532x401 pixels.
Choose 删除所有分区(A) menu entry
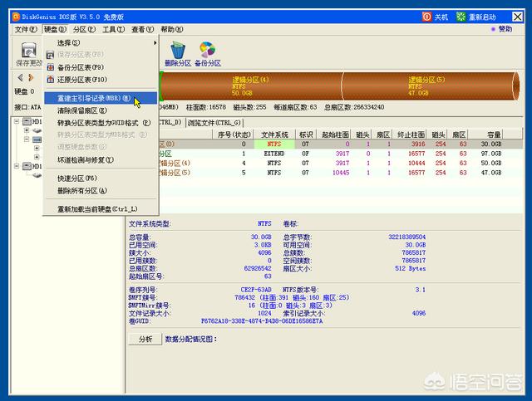101,191
